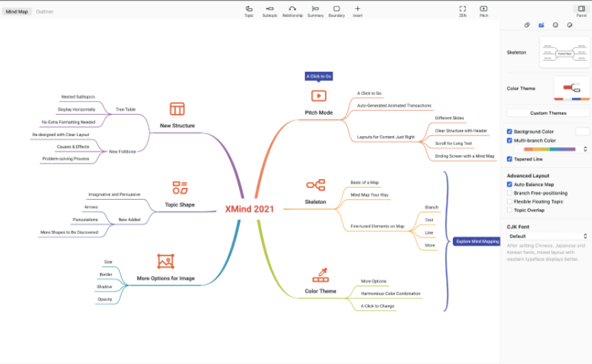This screenshot has width=592, height=364.
Task: Turn off Auto Balance Map
Action: (509, 184)
